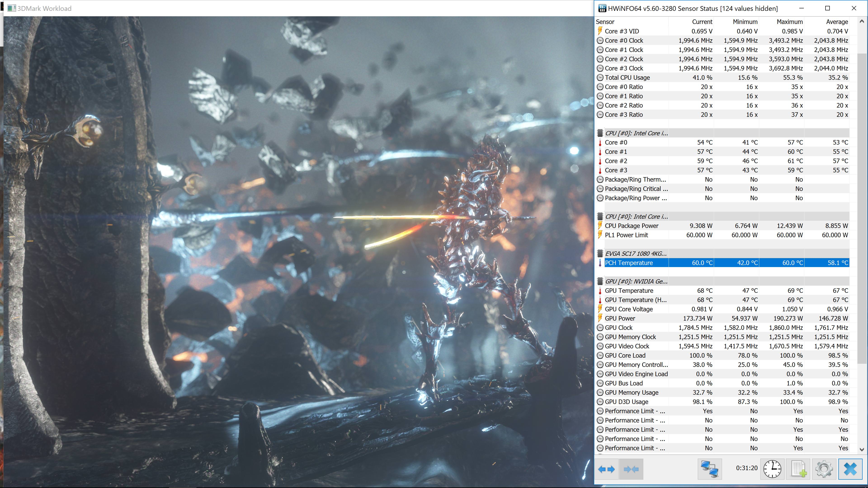The image size is (868, 488).
Task: Click the 3,692.8 MHz Core #3 Clock maximum
Action: (x=786, y=68)
